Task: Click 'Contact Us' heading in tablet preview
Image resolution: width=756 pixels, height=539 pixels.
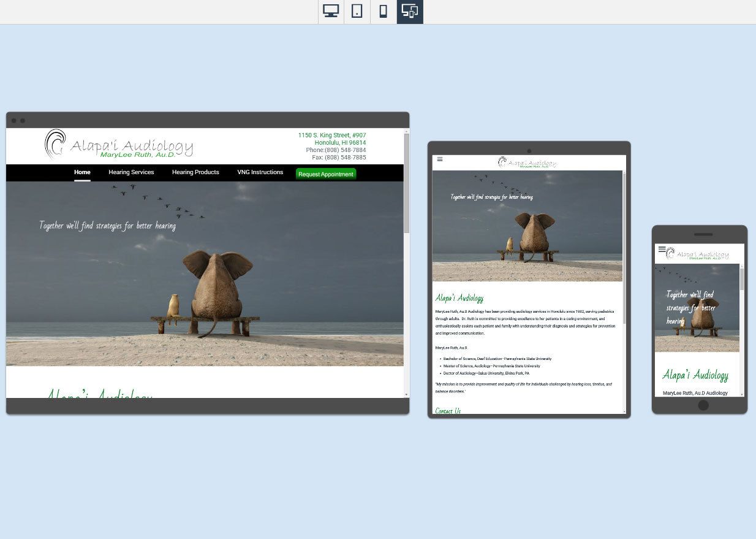Action: click(x=448, y=411)
